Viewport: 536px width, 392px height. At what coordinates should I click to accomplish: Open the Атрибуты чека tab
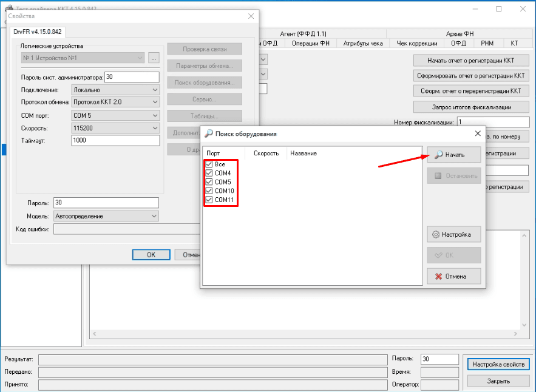coord(363,43)
